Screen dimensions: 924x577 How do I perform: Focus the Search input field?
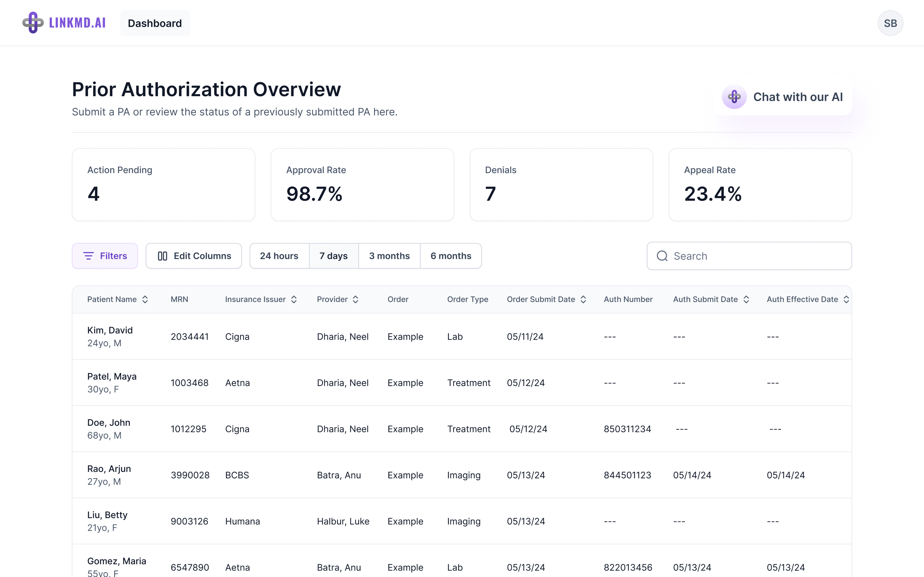[756, 256]
